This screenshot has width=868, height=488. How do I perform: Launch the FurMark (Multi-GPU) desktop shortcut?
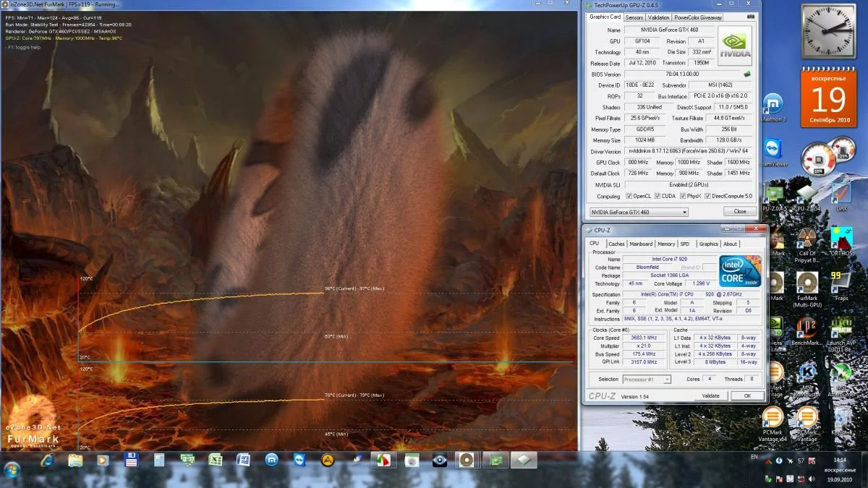807,283
